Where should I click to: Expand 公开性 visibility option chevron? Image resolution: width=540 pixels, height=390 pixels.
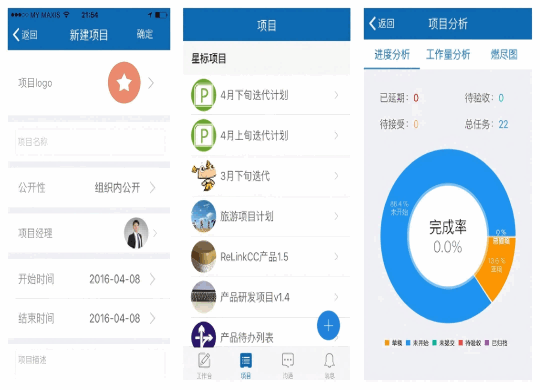[153, 188]
